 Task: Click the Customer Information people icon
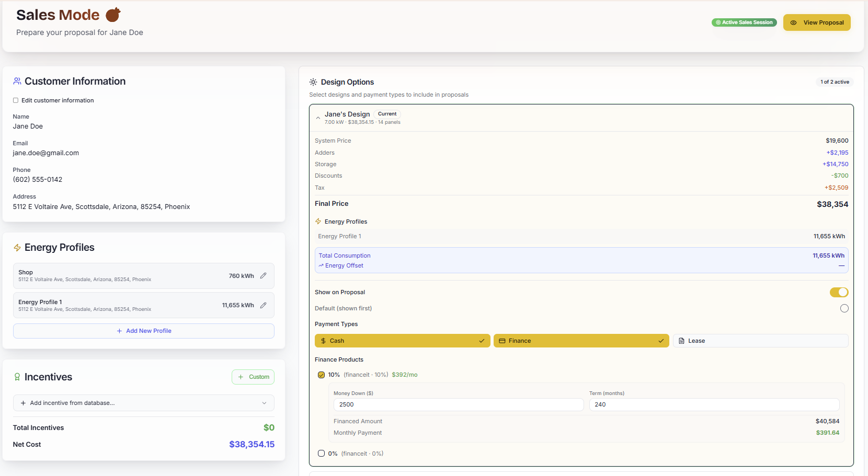[x=17, y=81]
